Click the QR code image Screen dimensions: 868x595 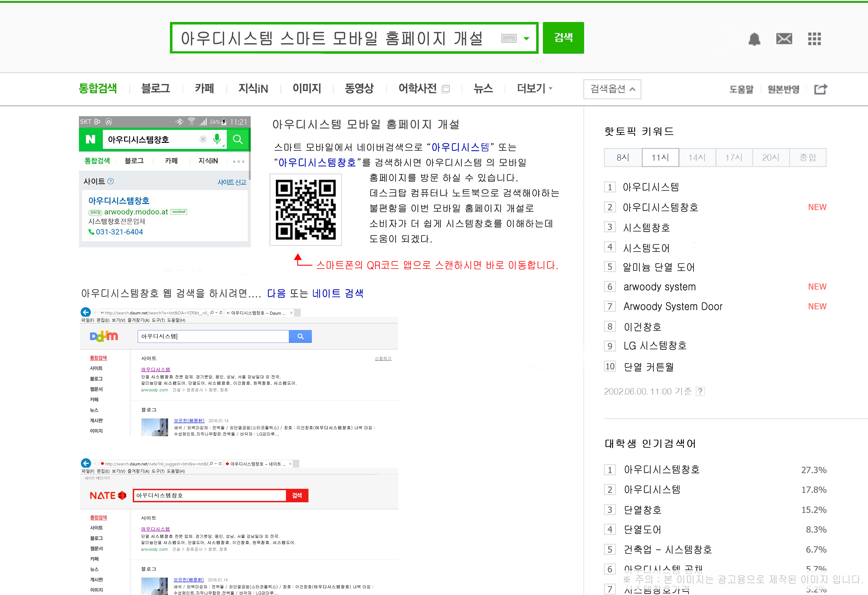click(305, 209)
